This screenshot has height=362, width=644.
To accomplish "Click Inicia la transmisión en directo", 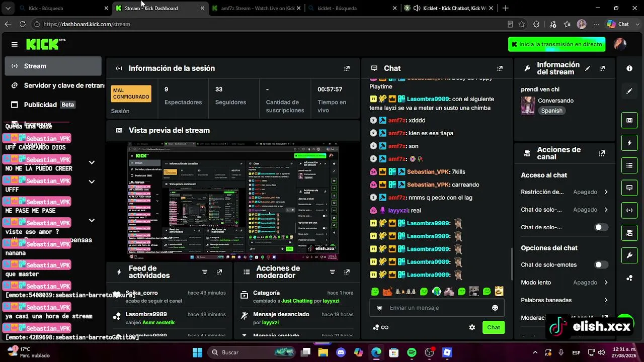I will [557, 44].
